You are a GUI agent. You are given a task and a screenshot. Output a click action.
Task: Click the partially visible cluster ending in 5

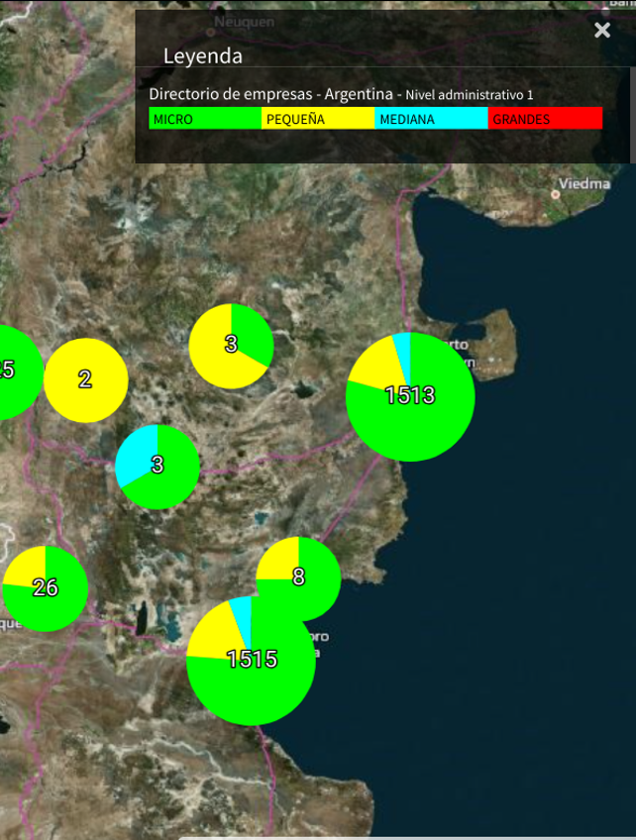coord(22,371)
